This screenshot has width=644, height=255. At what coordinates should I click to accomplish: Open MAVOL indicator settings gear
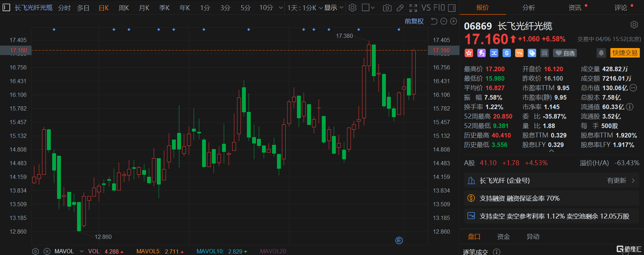(x=35, y=251)
